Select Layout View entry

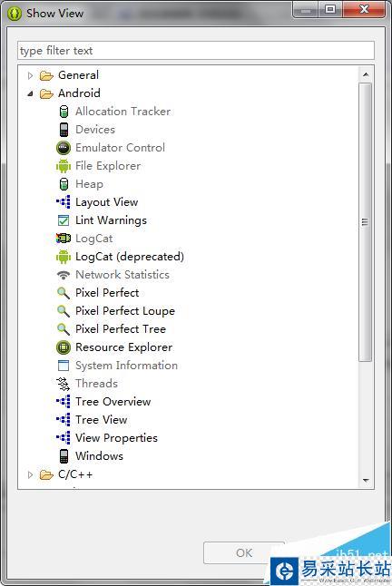pyautogui.click(x=106, y=202)
